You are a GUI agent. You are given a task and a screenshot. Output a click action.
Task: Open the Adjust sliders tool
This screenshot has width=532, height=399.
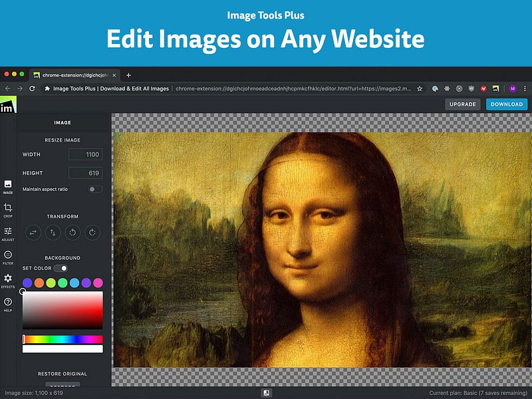coord(8,234)
